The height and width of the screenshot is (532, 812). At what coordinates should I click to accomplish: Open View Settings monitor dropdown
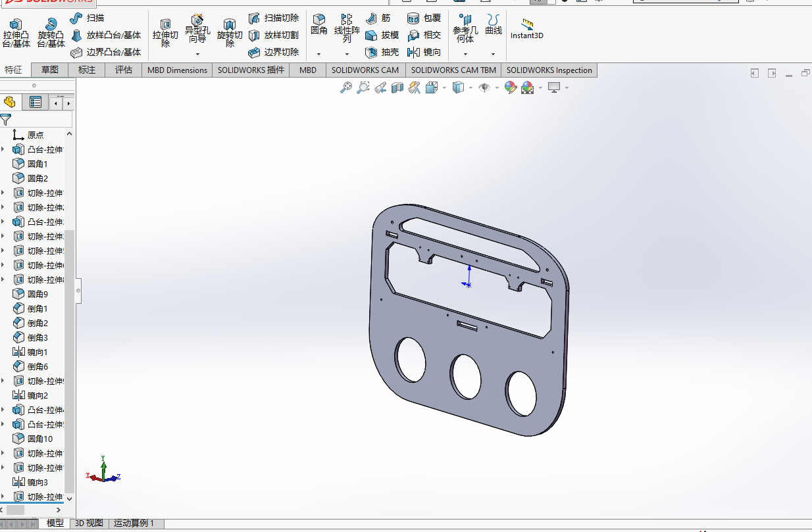tap(566, 87)
